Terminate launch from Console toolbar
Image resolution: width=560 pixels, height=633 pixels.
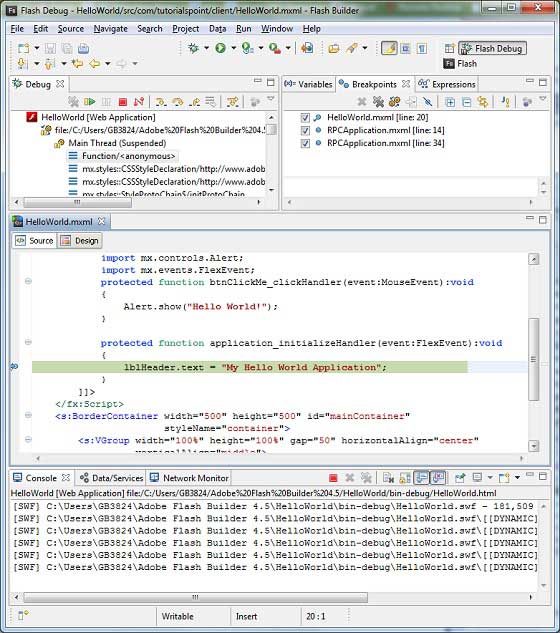click(x=333, y=478)
